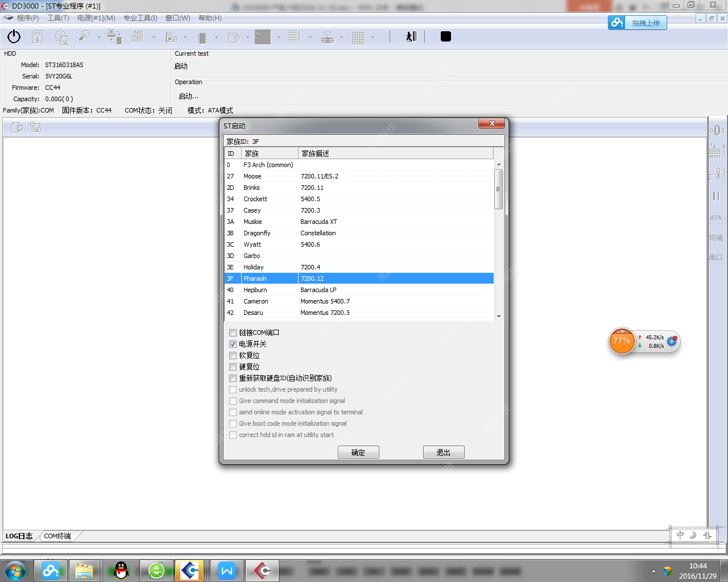The width and height of the screenshot is (728, 582).
Task: Open dropdown arrow next to terminal window icon
Action: coord(279,38)
